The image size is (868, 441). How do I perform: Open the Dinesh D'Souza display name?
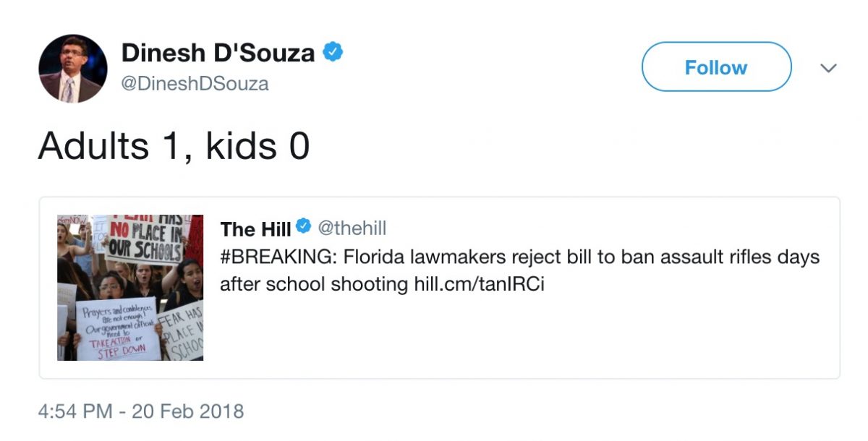[x=218, y=53]
